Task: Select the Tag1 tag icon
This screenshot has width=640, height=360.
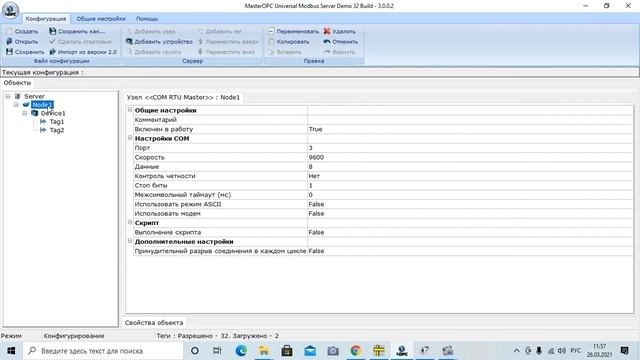Action: [43, 122]
